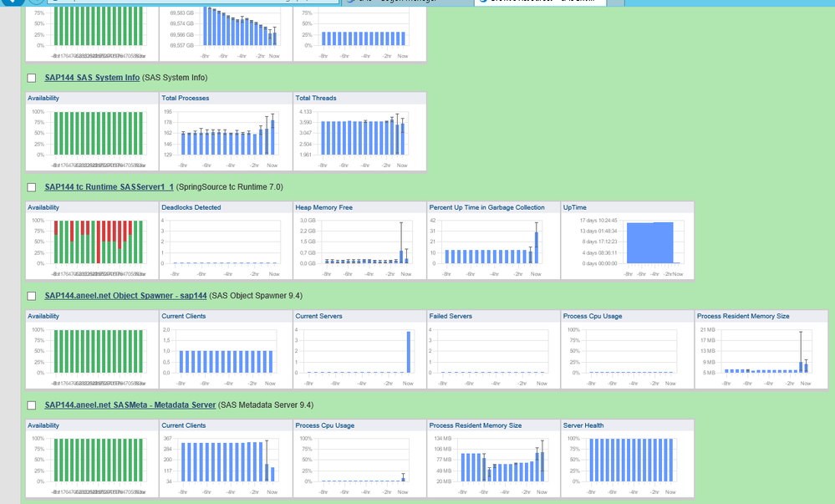Click the UpTime label
The image size is (835, 504).
tap(574, 207)
